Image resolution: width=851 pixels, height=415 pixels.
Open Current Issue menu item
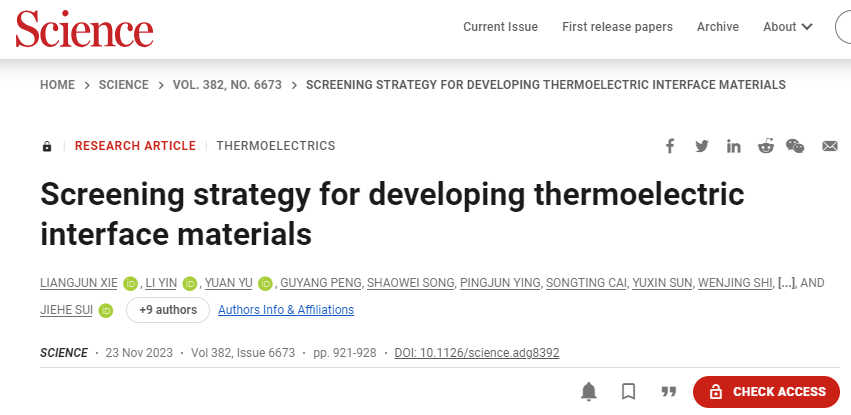point(500,27)
